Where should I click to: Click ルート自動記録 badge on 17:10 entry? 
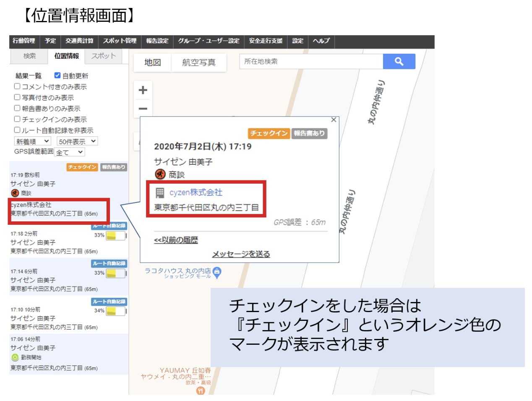click(109, 302)
